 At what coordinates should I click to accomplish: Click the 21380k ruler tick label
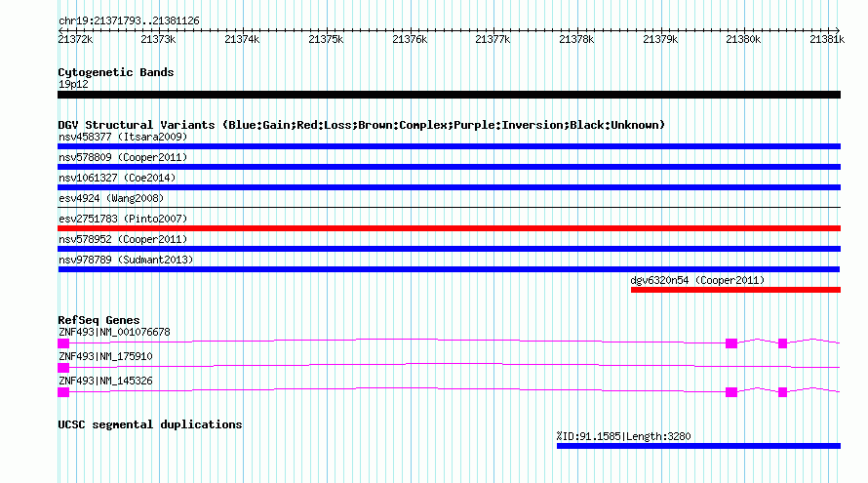[743, 39]
